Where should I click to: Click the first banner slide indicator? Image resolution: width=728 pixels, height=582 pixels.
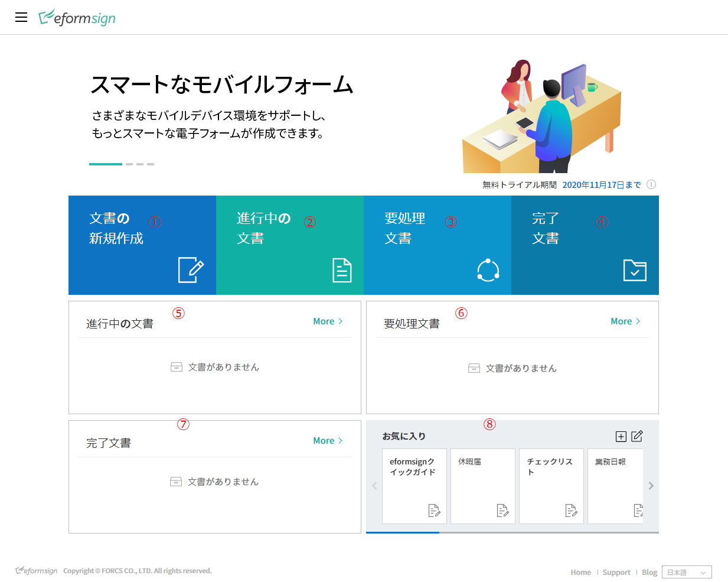pyautogui.click(x=106, y=164)
